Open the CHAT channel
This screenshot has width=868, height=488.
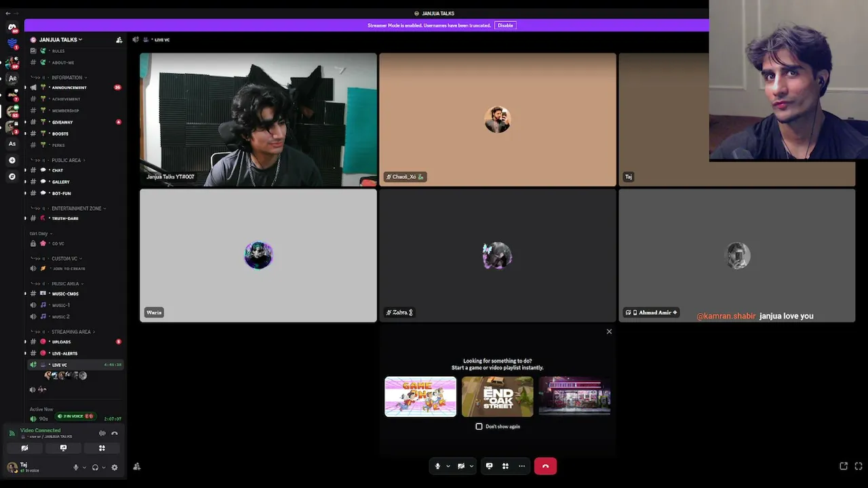pyautogui.click(x=76, y=170)
